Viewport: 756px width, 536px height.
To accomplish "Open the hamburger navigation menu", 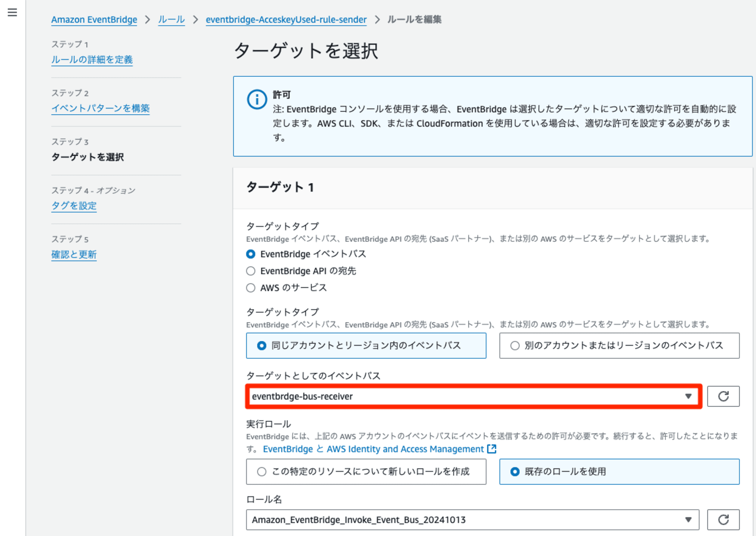I will click(x=12, y=12).
